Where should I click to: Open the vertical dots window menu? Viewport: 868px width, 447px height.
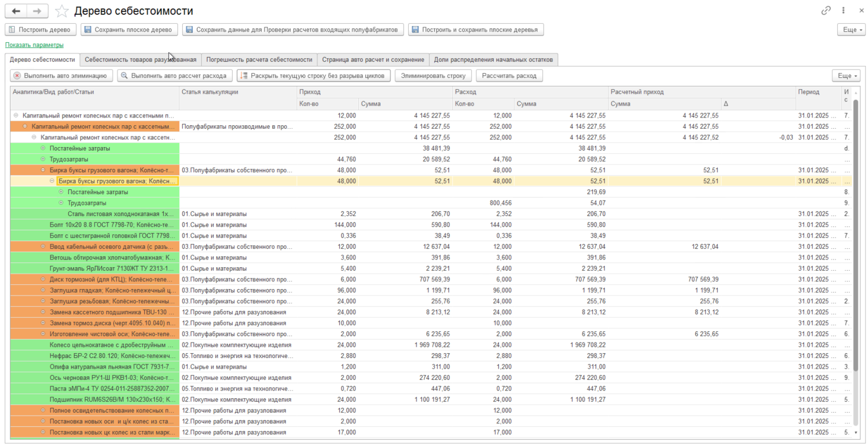844,11
